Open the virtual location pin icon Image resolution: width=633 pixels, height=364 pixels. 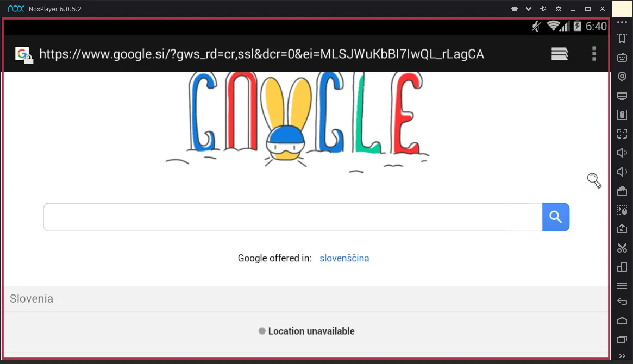[622, 77]
